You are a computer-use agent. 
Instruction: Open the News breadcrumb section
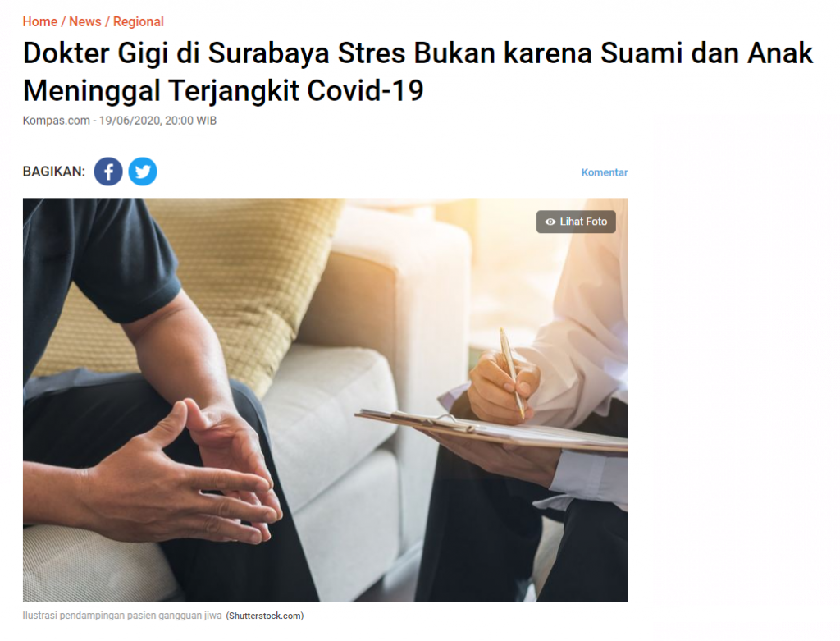pos(85,22)
